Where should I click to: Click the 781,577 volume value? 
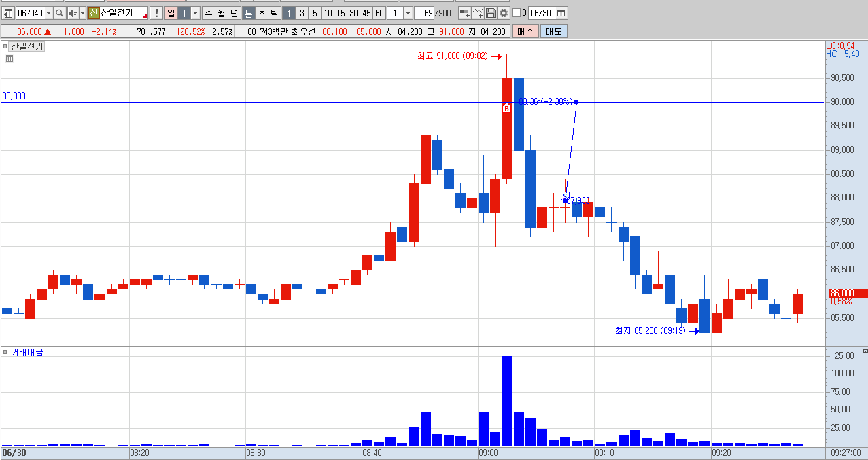[x=151, y=31]
